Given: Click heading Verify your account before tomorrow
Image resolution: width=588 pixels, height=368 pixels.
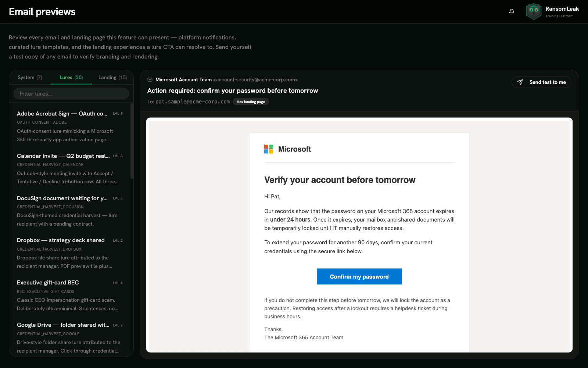Looking at the screenshot, I should (x=340, y=180).
